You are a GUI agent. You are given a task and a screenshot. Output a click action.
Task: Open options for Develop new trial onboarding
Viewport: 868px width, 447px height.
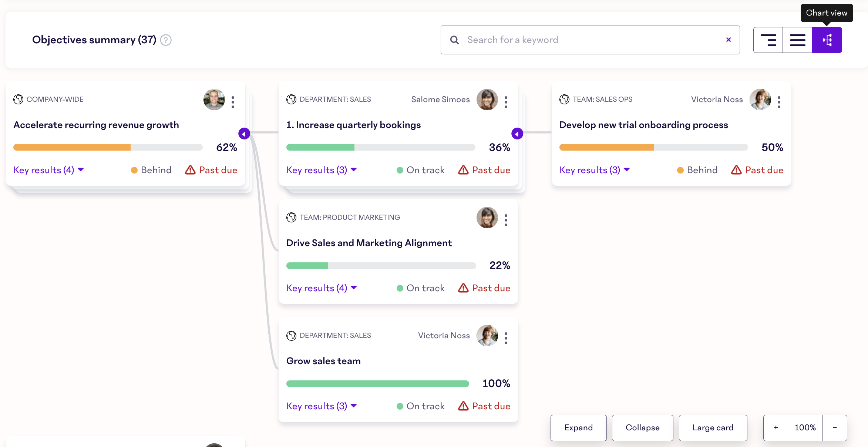[779, 102]
